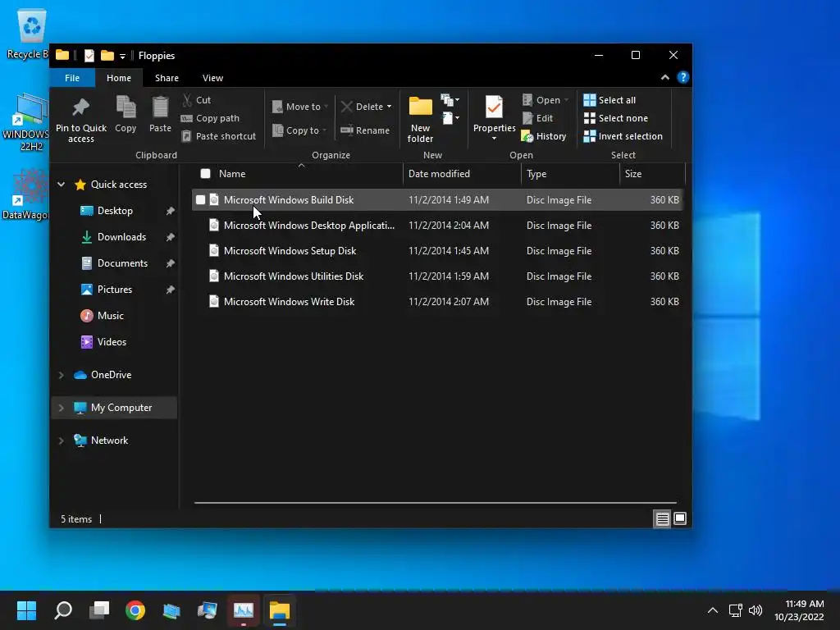
Task: Minimize the ribbon with the chevron
Action: (664, 77)
